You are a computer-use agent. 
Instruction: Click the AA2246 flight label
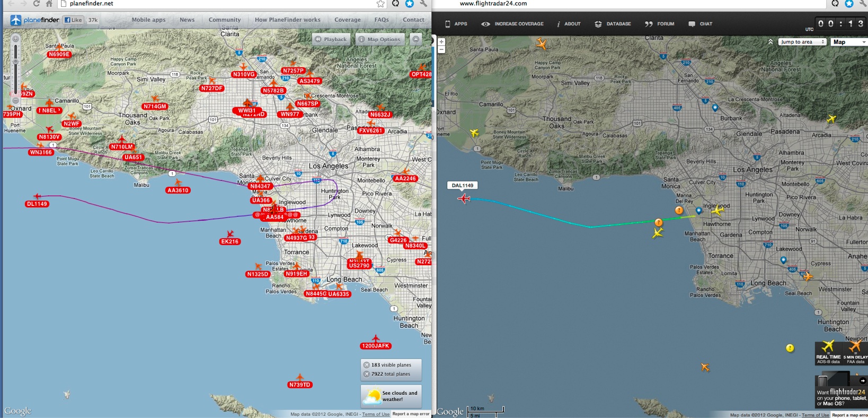click(405, 179)
